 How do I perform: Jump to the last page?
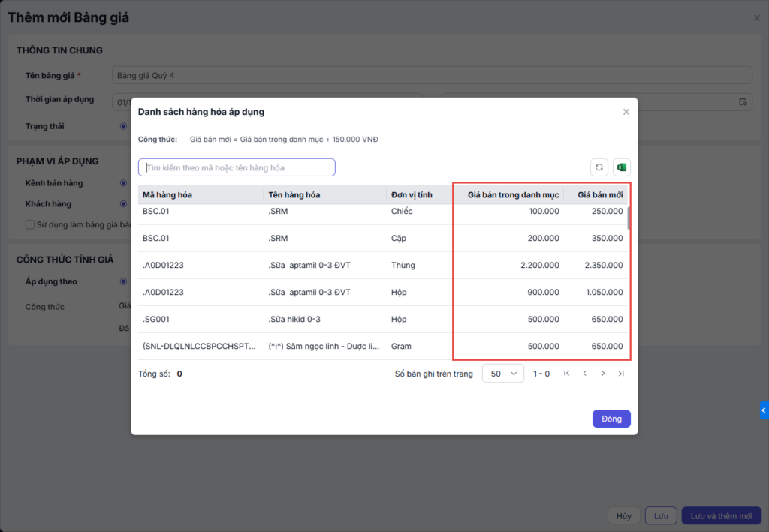[x=621, y=374]
